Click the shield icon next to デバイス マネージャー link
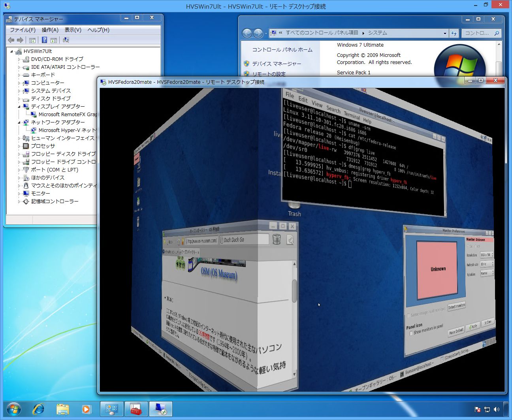 (247, 63)
